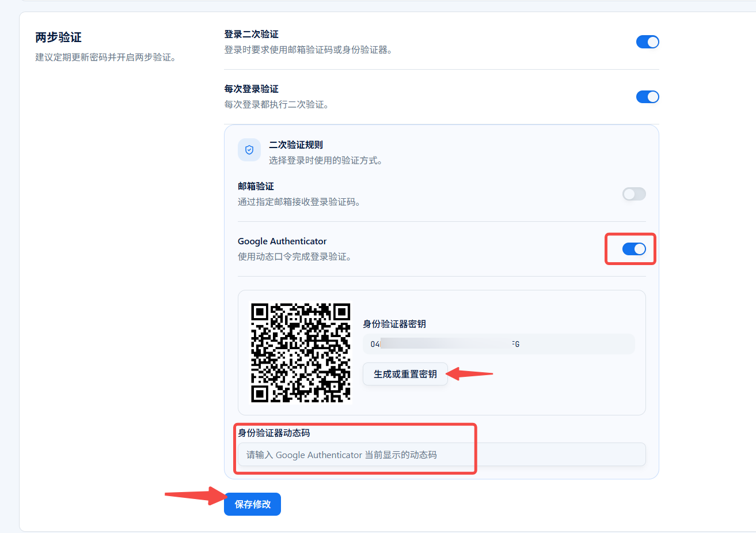Click the 邮箱验证 label
Screen dimensions: 756x533
click(256, 187)
